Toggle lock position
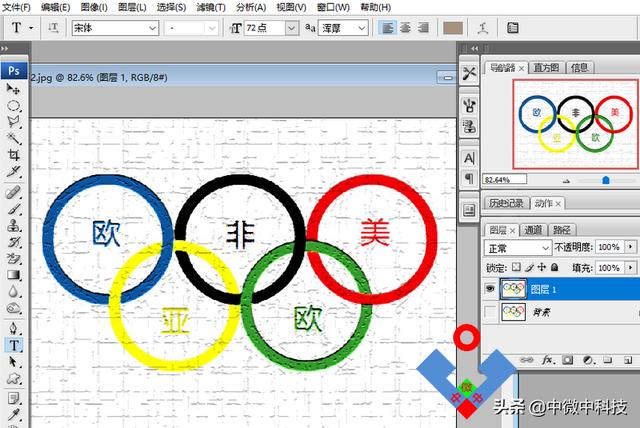This screenshot has height=428, width=640. coord(542,267)
